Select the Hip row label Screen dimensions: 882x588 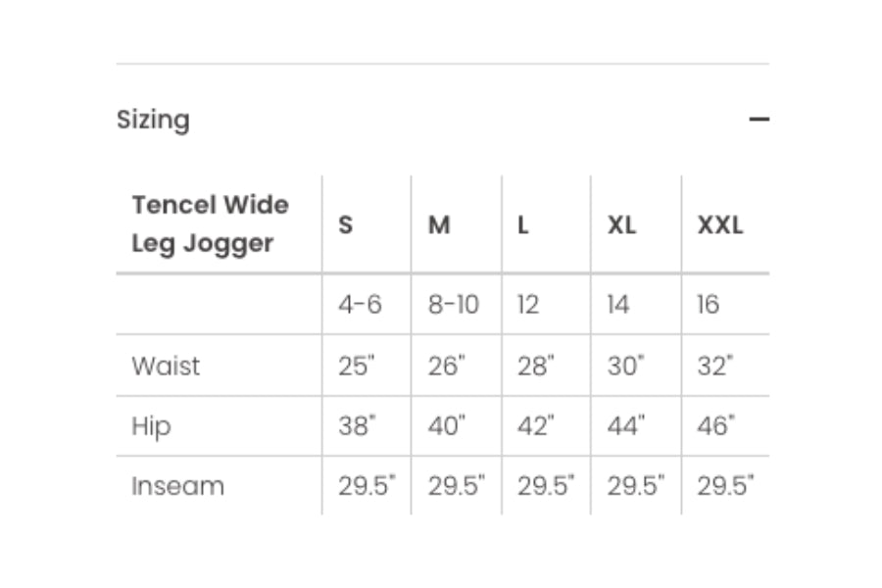(151, 426)
